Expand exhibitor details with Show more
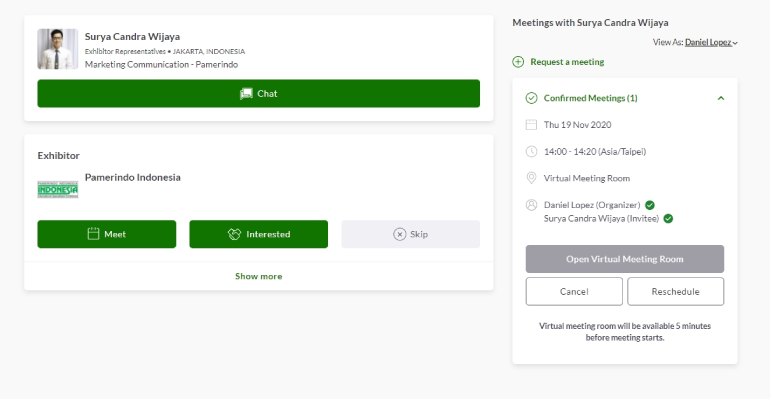Screen dimensions: 770x399 [x=259, y=276]
